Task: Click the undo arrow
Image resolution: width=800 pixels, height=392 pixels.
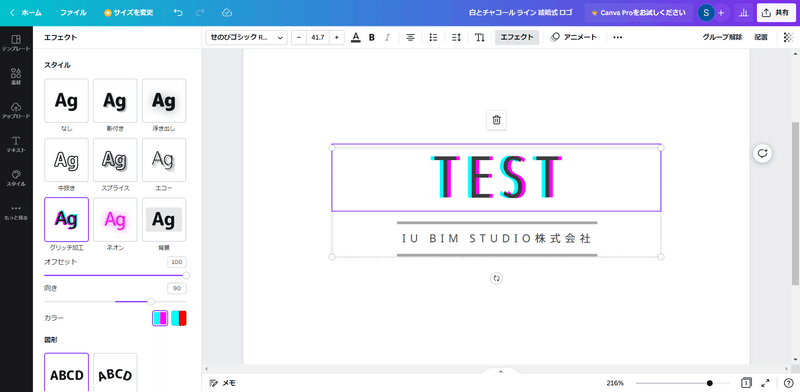Action: (x=178, y=12)
